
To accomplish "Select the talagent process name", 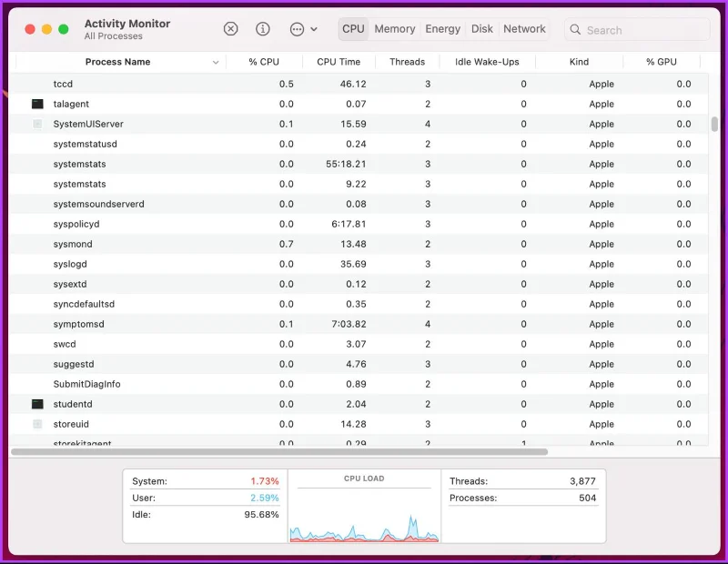I will 71,104.
